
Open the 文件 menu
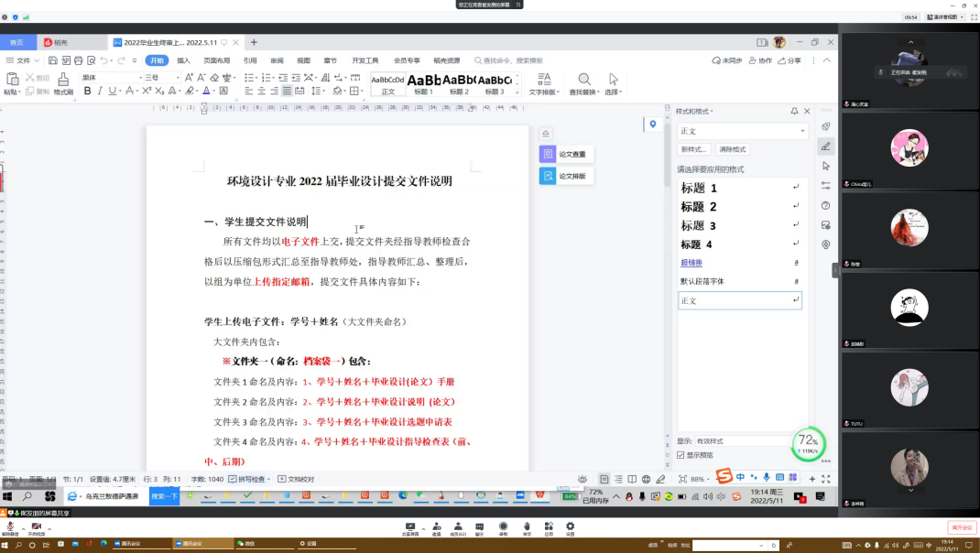coord(23,60)
